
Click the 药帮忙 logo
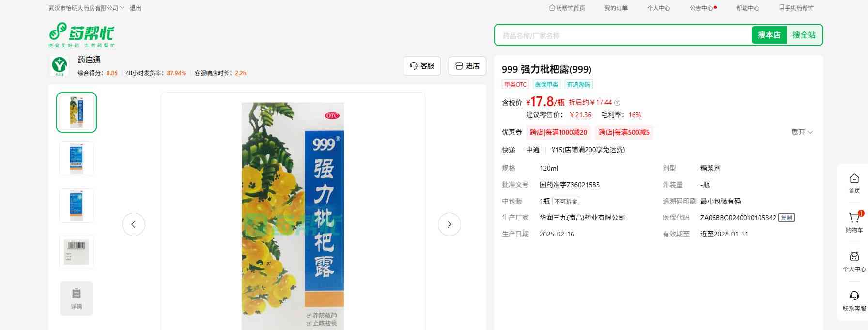tap(82, 35)
